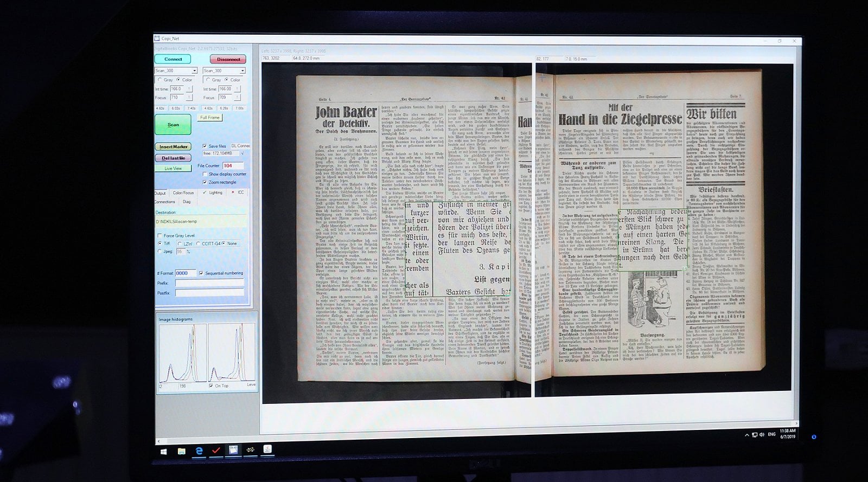Screen dimensions: 868x482
Task: Select the Tiff output format radio
Action: tap(160, 243)
